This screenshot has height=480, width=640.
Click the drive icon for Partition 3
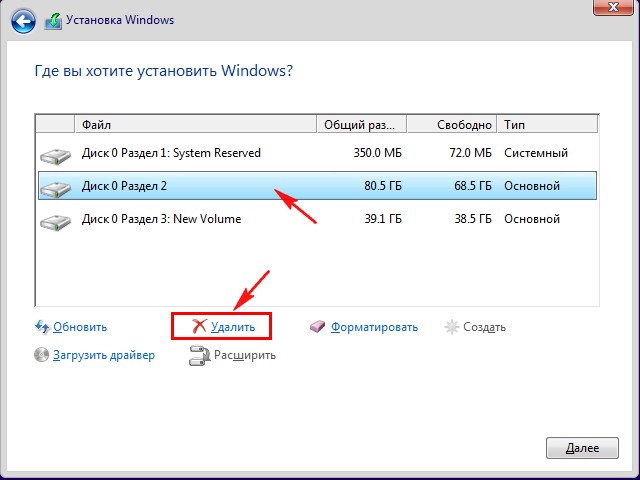pyautogui.click(x=56, y=221)
